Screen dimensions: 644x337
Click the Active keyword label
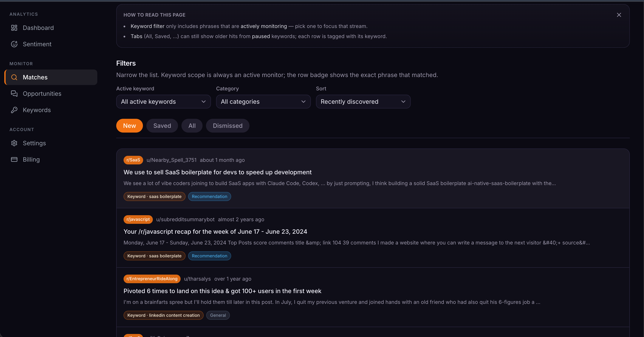(x=135, y=88)
